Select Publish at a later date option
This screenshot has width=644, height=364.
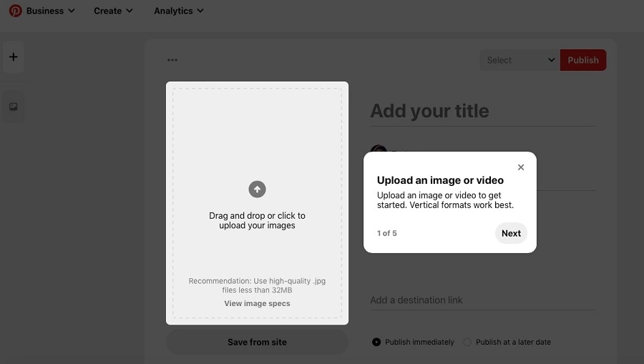click(x=467, y=342)
